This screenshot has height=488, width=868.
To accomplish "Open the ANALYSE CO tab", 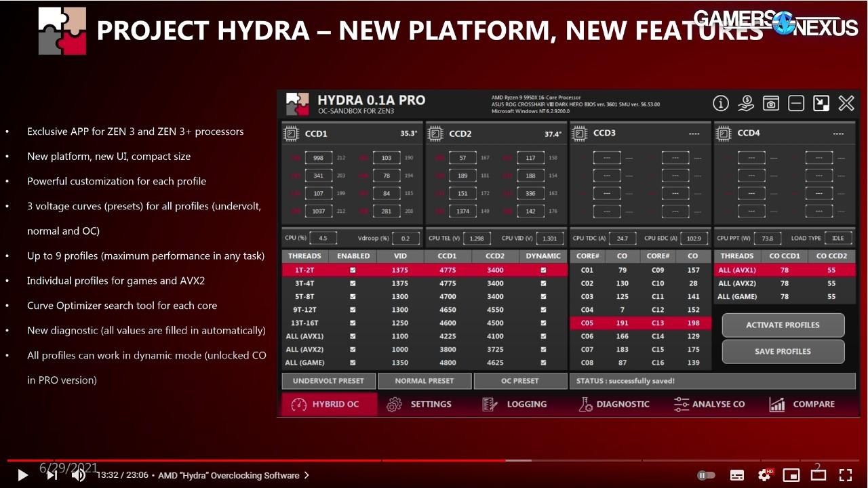I will coord(709,404).
